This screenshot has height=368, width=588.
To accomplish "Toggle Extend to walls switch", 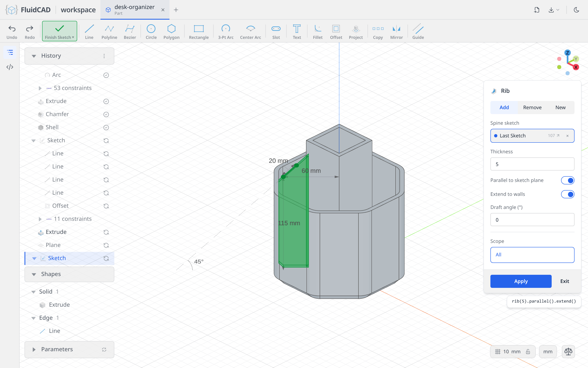I will (568, 194).
